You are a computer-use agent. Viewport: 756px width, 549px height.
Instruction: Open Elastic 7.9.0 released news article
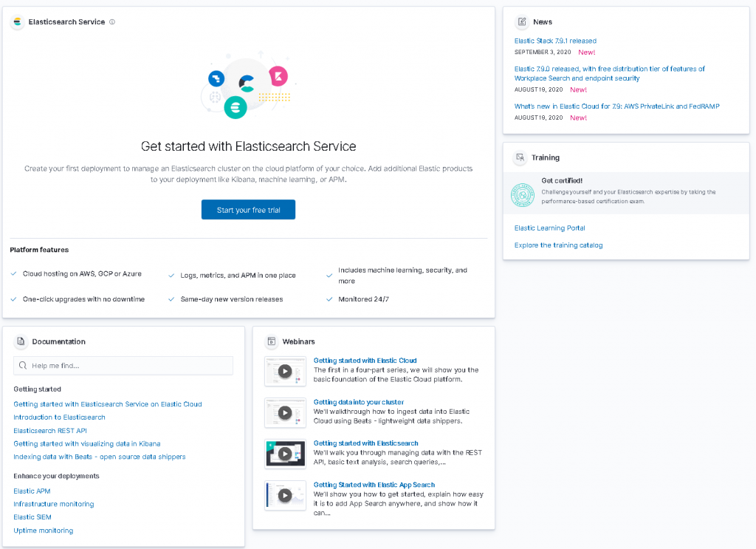pyautogui.click(x=609, y=73)
